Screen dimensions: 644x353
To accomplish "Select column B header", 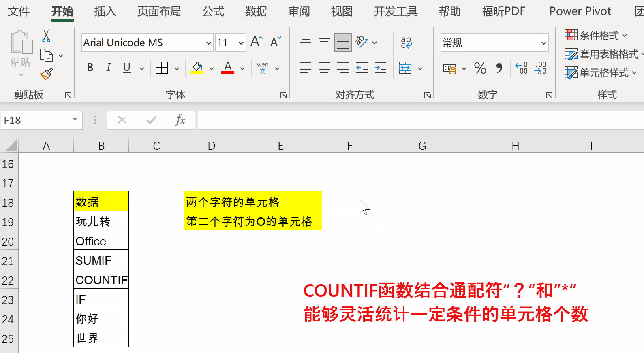I will pyautogui.click(x=101, y=145).
